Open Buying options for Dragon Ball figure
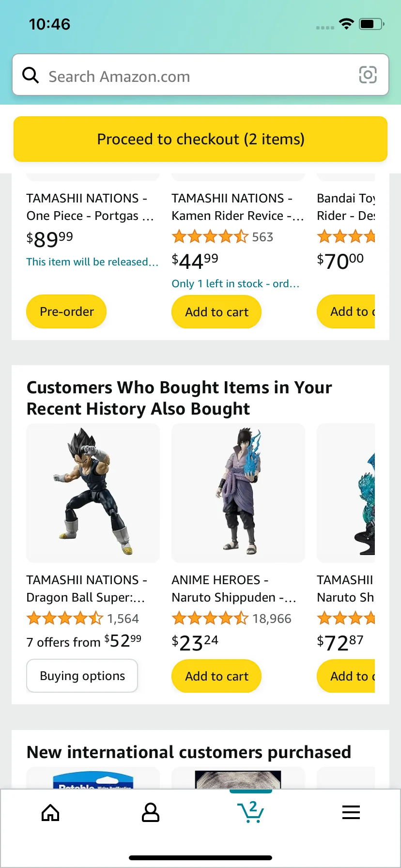The width and height of the screenshot is (401, 868). [82, 676]
